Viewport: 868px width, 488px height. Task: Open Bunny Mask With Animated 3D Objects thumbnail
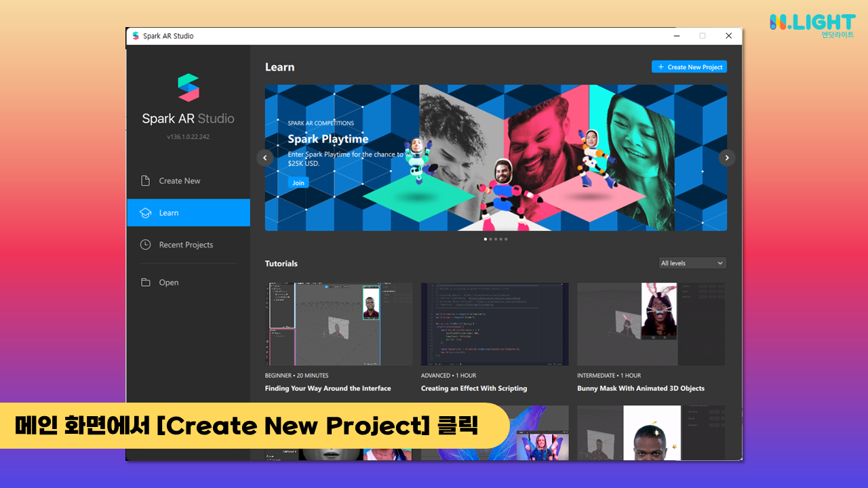(x=651, y=324)
